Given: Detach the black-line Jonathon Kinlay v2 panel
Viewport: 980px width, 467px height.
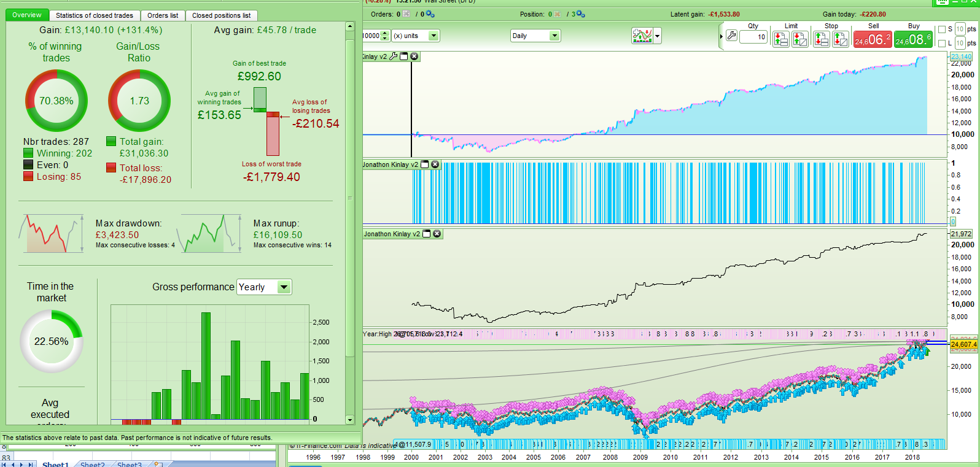Looking at the screenshot, I should click(x=427, y=234).
